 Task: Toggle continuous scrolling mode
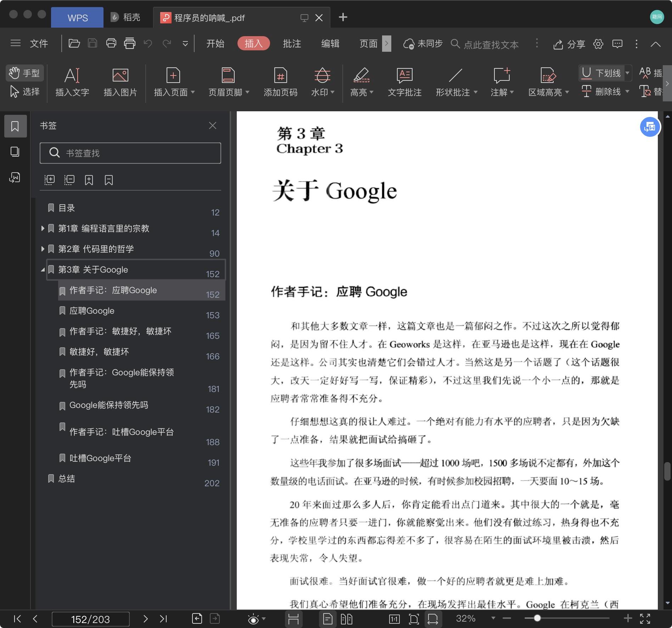[x=293, y=619]
